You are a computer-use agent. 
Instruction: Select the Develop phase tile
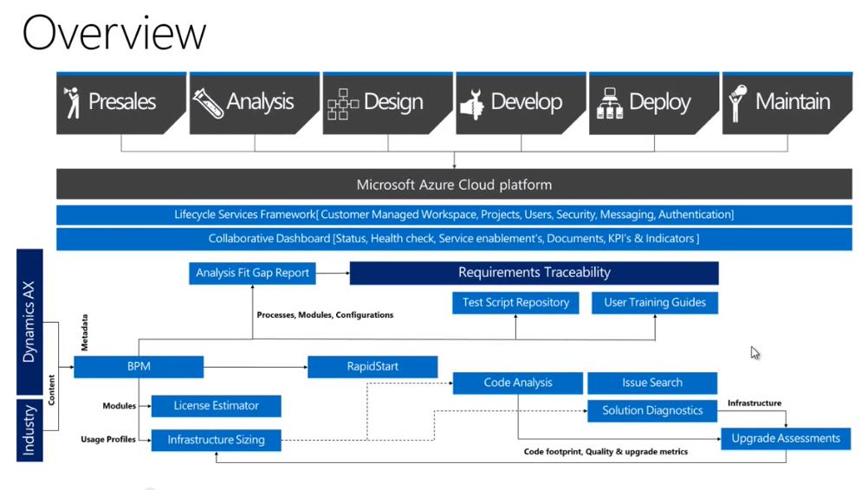(x=521, y=103)
